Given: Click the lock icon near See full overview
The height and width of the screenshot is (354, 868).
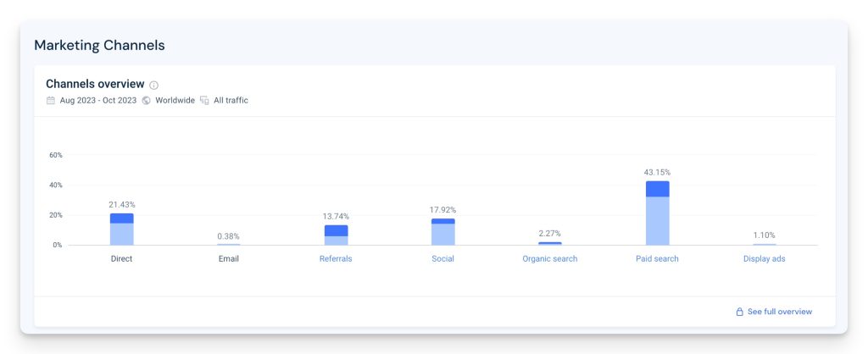Looking at the screenshot, I should click(x=739, y=312).
